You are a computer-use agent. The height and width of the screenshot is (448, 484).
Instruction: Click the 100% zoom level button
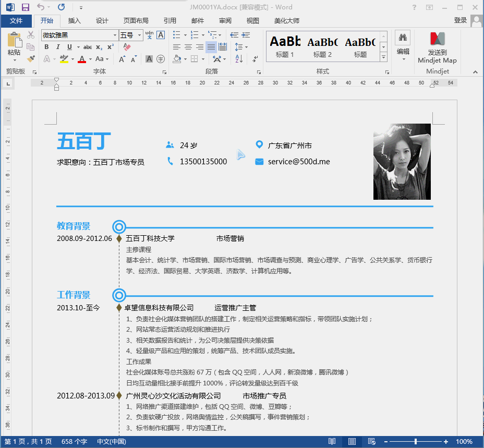pyautogui.click(x=464, y=442)
